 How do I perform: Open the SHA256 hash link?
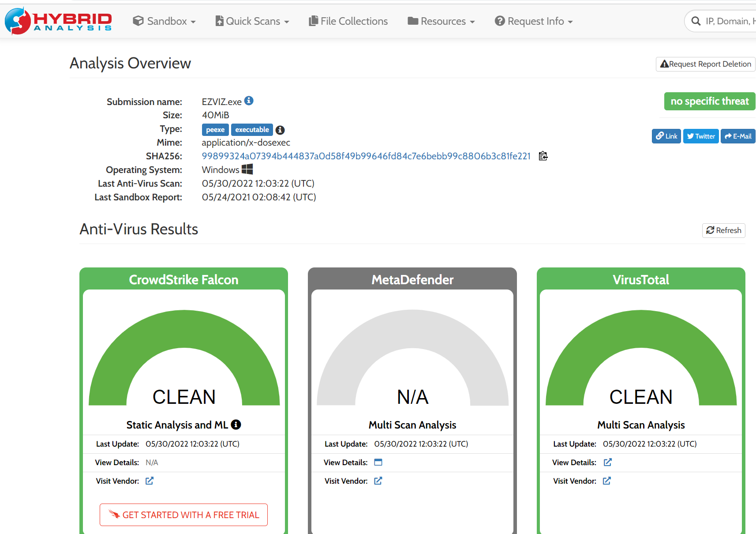(366, 156)
